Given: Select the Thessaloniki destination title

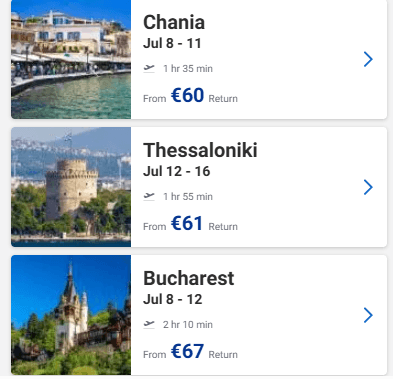Looking at the screenshot, I should click(200, 150).
